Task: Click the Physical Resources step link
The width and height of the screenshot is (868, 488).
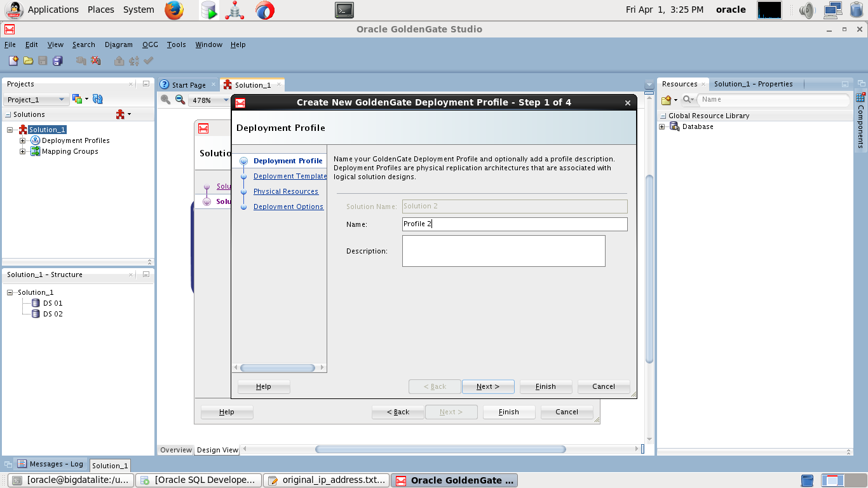Action: [286, 191]
